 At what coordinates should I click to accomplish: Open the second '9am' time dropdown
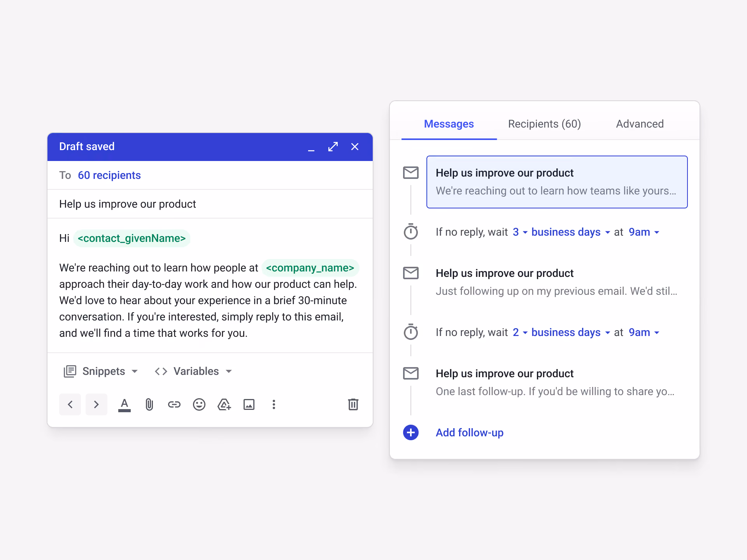coord(644,332)
